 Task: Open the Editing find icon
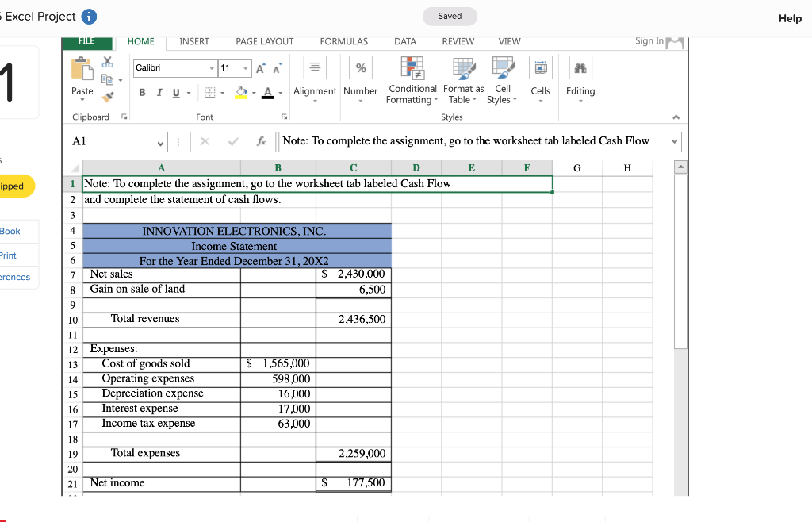pos(580,68)
